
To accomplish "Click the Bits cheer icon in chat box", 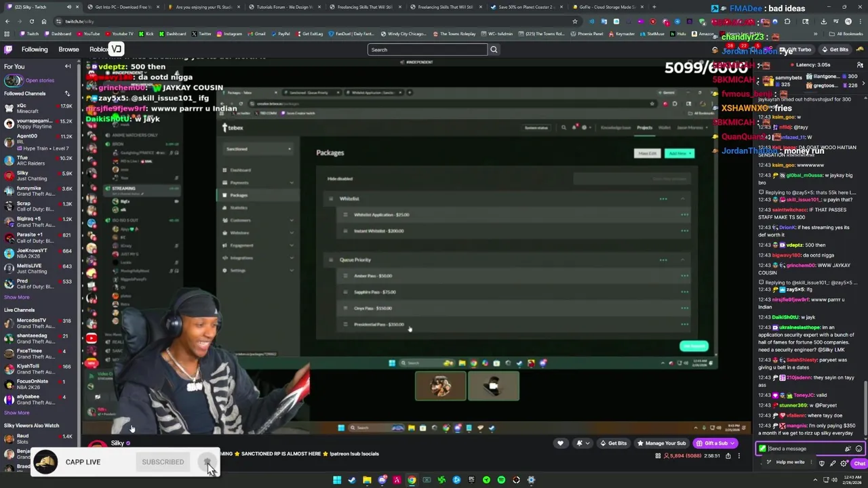I will [x=848, y=449].
